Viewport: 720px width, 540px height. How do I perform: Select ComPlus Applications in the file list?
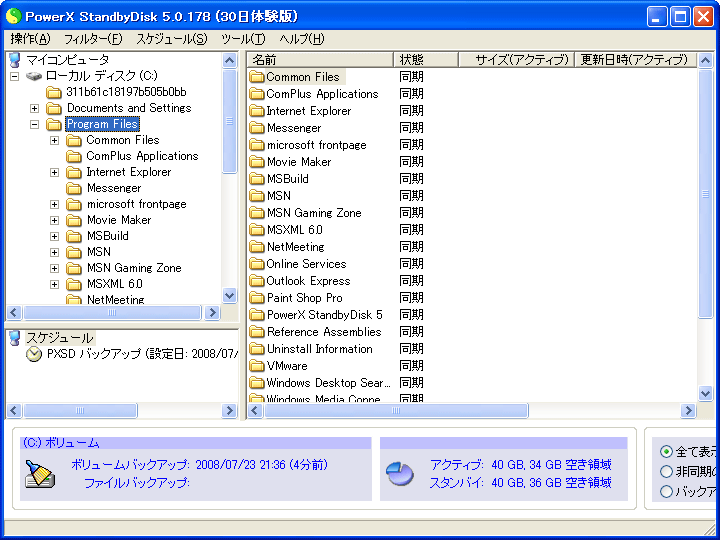(x=322, y=94)
